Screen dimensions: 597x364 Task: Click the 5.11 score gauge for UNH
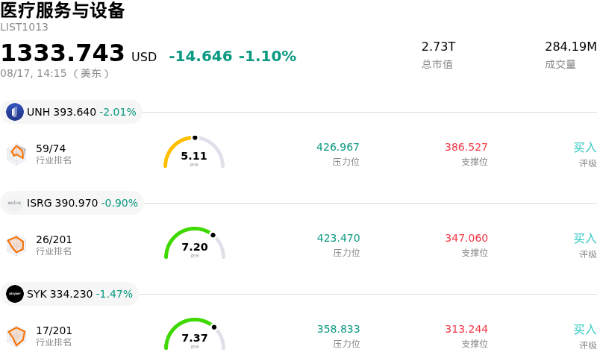point(194,152)
